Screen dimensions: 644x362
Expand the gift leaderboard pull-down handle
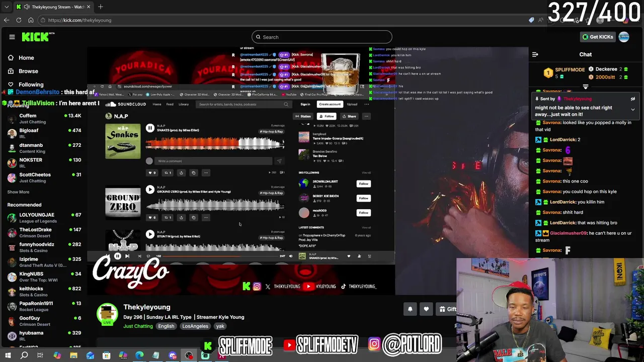pyautogui.click(x=586, y=86)
